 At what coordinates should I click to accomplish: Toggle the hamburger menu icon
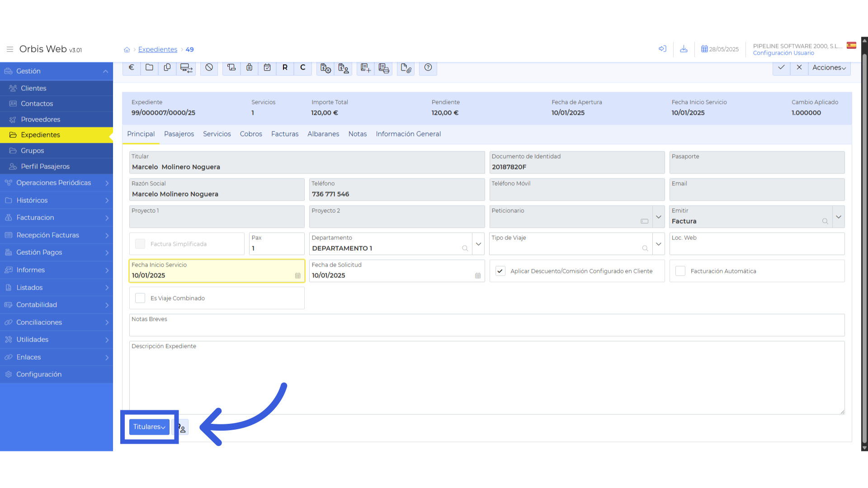[x=10, y=49]
